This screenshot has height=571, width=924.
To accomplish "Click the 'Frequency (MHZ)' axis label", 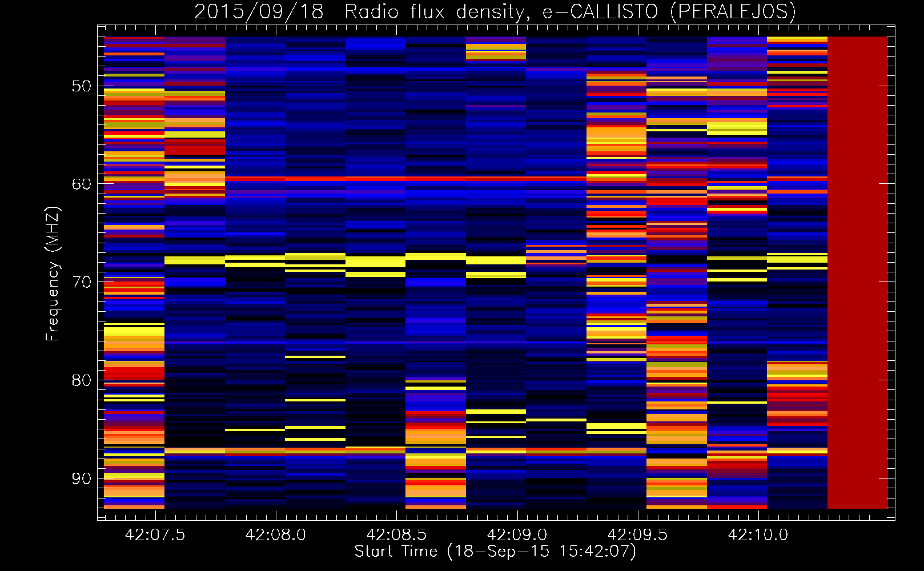I will pos(53,274).
